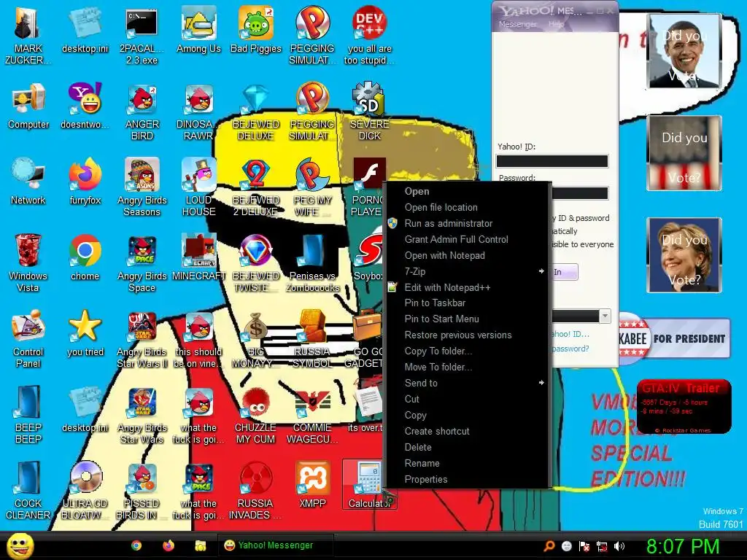
Task: Click the Hillary 'Did you Vote?' thumbnail
Action: [x=684, y=254]
